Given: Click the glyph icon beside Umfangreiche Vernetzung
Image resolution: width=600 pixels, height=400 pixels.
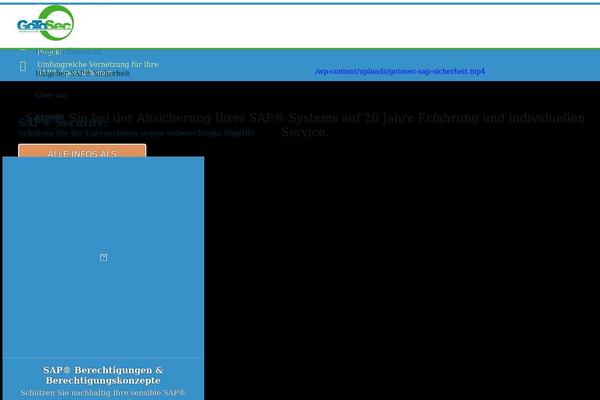Looking at the screenshot, I should (x=23, y=66).
